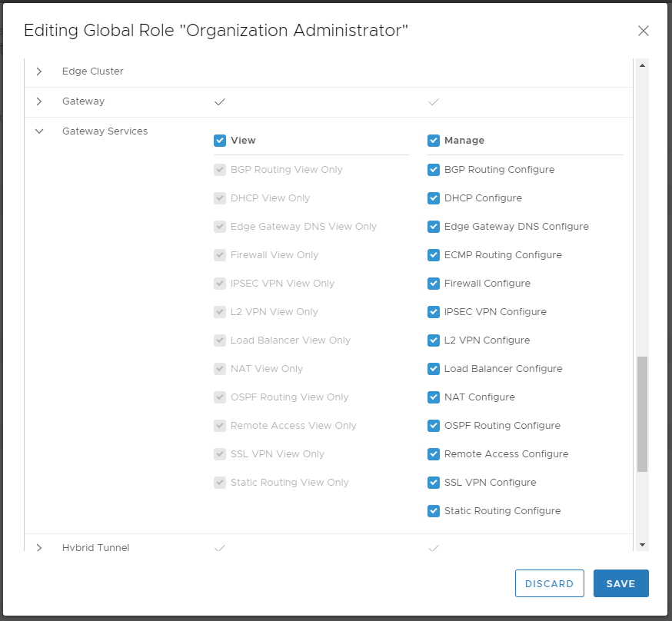672x621 pixels.
Task: Close the Editing Global Role dialog
Action: point(644,31)
